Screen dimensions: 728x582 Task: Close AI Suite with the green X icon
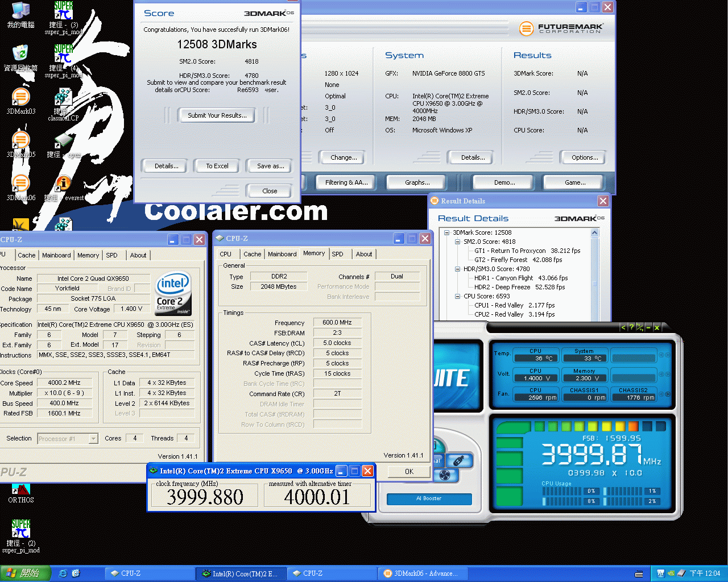pos(657,327)
